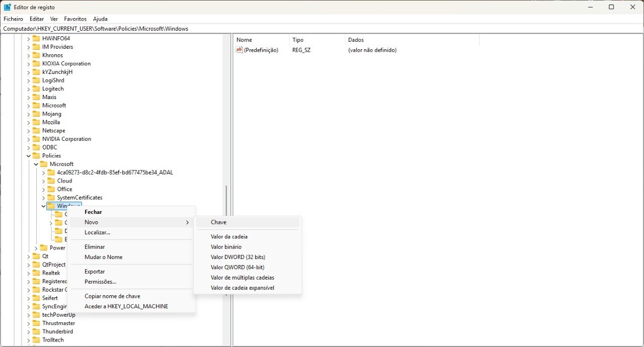Collapse the Policies tree node

point(29,156)
